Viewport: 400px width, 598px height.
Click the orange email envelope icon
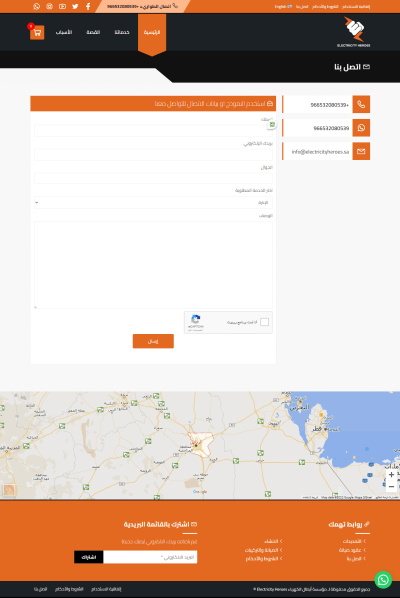pos(361,151)
